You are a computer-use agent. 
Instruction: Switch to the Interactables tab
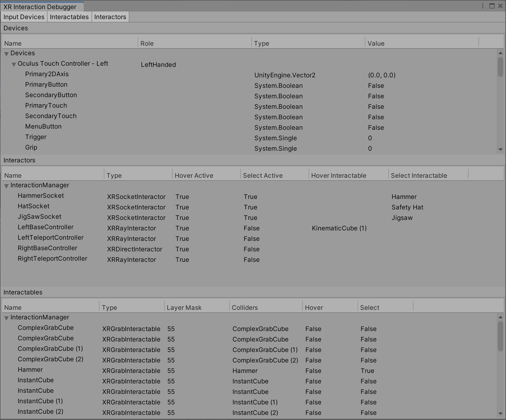(69, 17)
